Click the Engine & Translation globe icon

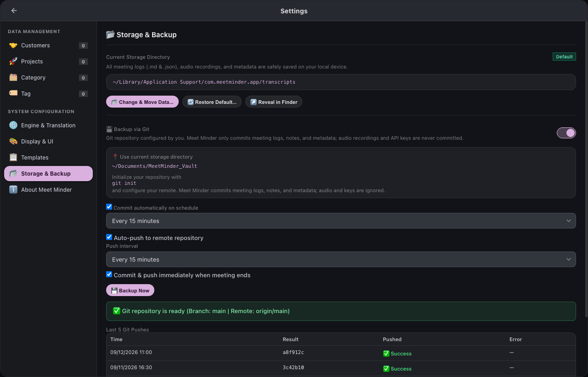pos(13,126)
